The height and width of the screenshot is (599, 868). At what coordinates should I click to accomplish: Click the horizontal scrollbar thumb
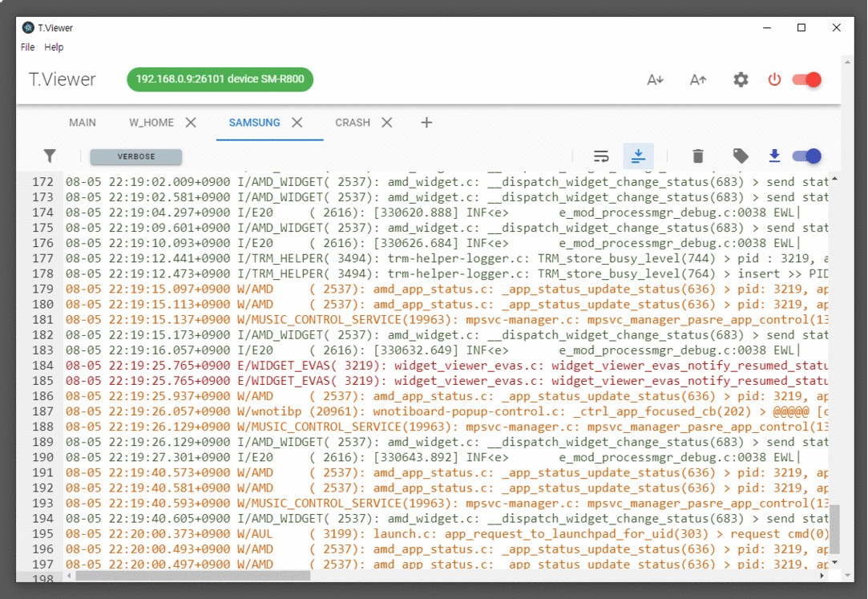(x=193, y=576)
